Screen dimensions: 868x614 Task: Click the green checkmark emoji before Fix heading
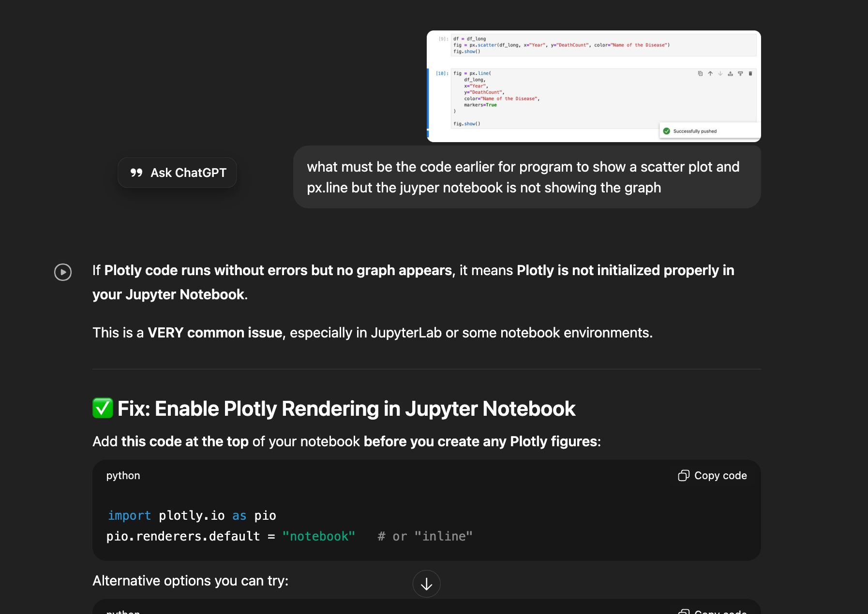tap(103, 408)
